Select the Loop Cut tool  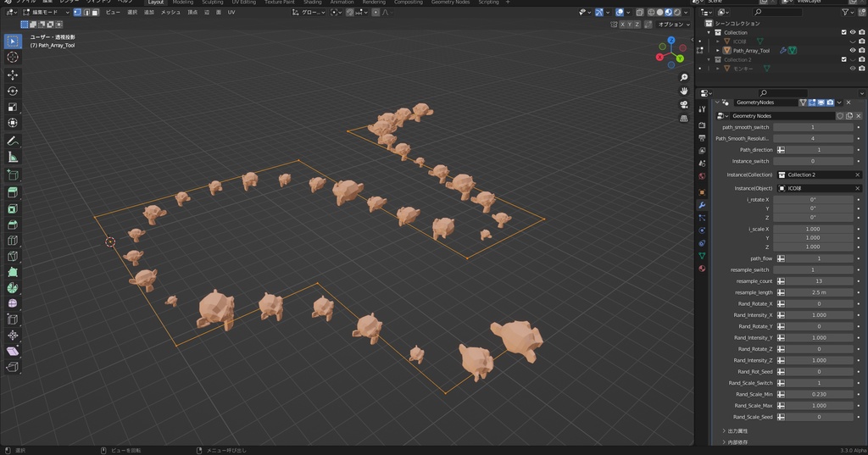pos(13,241)
